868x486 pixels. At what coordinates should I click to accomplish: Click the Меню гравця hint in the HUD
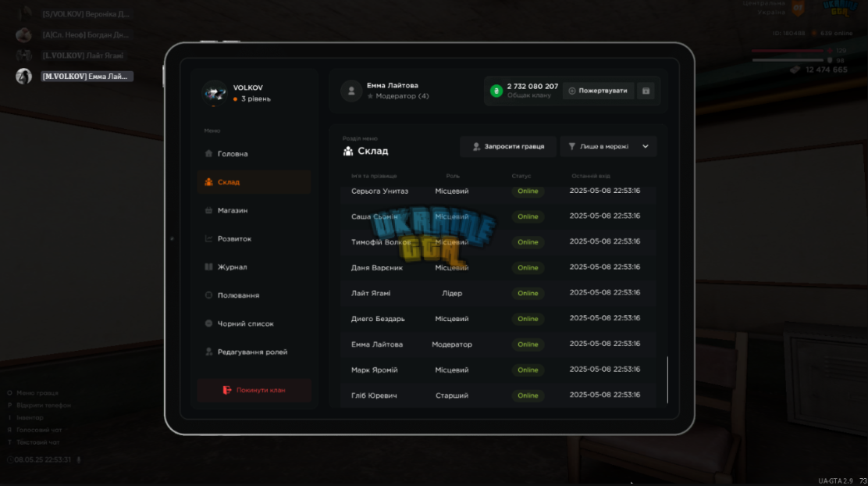coord(37,393)
